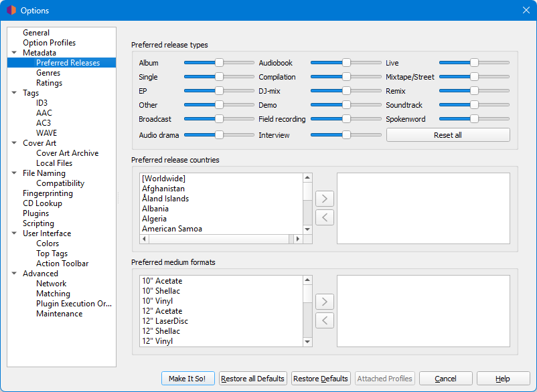537x392 pixels.
Task: Click add arrow for preferred medium formats
Action: pos(324,302)
